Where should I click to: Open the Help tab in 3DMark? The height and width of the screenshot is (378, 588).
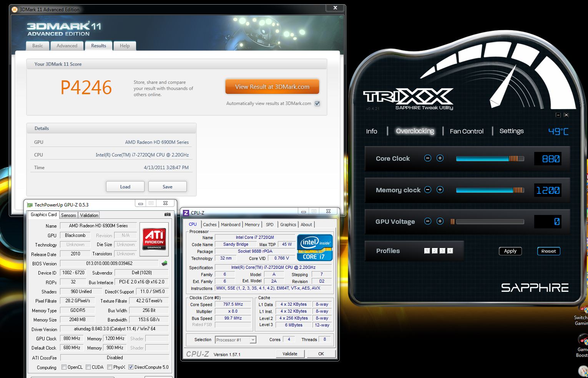pyautogui.click(x=125, y=46)
